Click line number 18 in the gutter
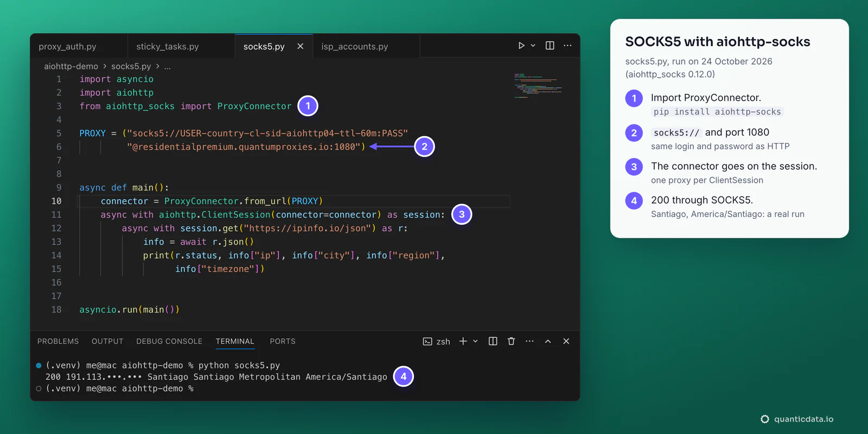The width and height of the screenshot is (868, 434). (x=56, y=310)
